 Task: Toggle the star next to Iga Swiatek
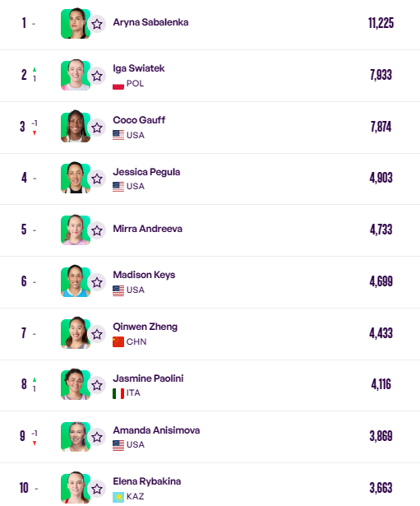97,77
